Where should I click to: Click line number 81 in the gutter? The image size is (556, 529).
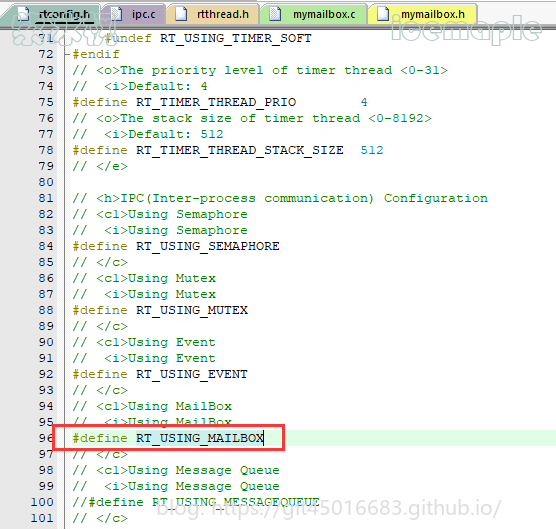(46, 198)
